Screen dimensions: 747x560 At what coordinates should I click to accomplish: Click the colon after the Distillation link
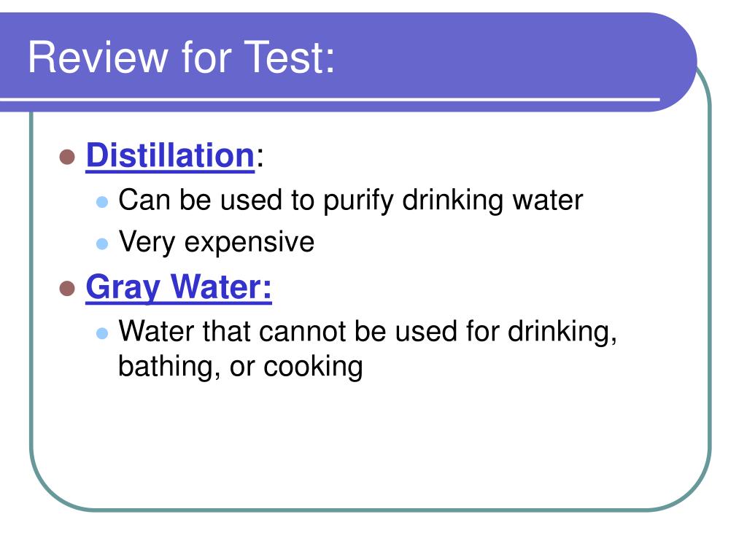pos(260,157)
